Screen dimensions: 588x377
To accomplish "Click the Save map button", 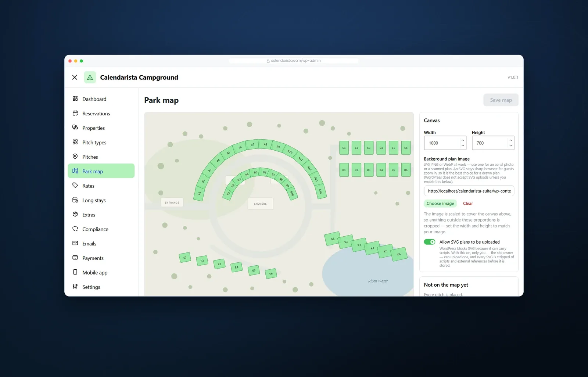I will [x=501, y=100].
